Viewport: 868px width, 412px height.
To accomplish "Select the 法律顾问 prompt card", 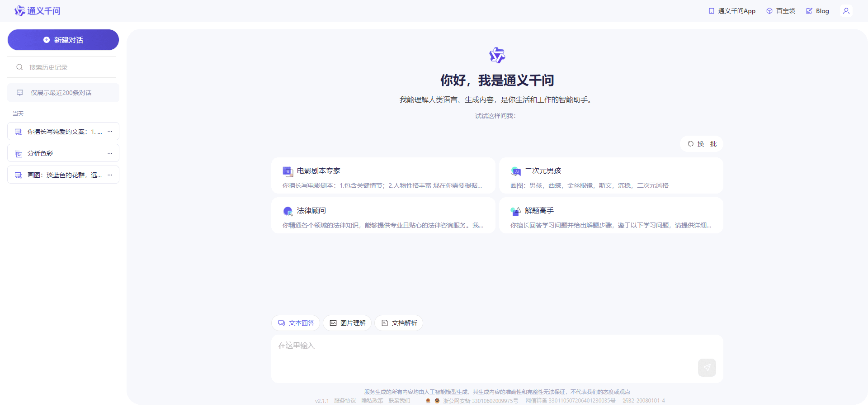I will (383, 216).
